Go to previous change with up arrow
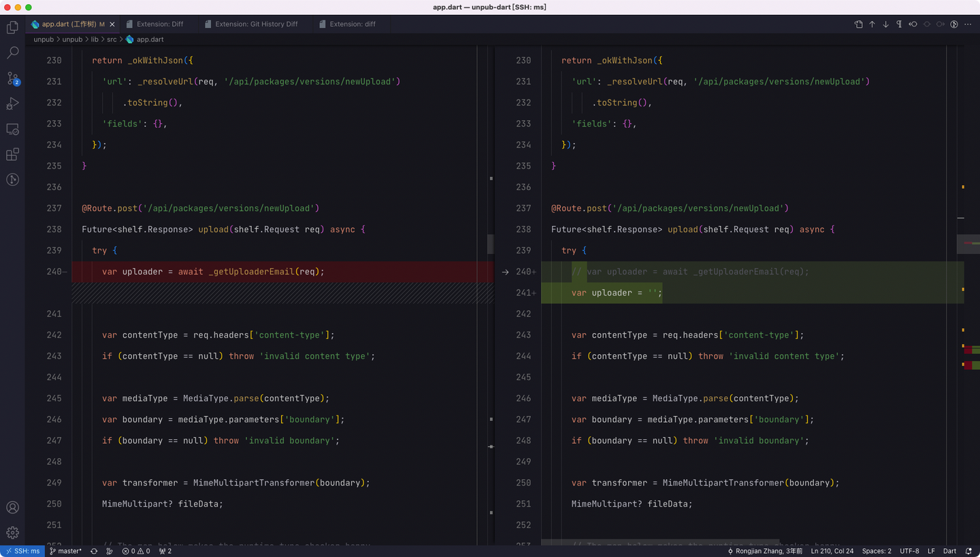980x557 pixels. pyautogui.click(x=872, y=25)
